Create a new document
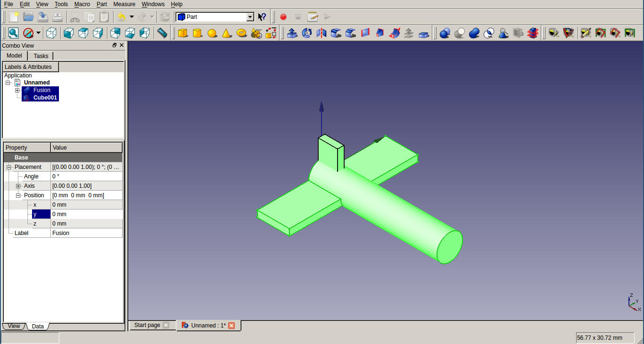Viewport: 644px width, 344px height. pyautogui.click(x=14, y=17)
